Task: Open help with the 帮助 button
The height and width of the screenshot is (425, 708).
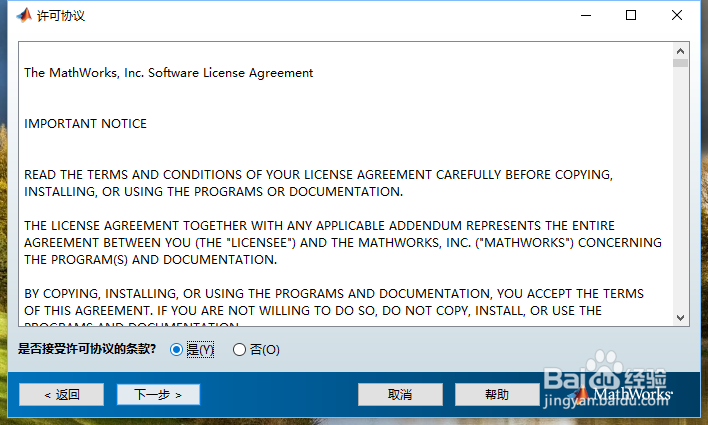Action: (497, 394)
